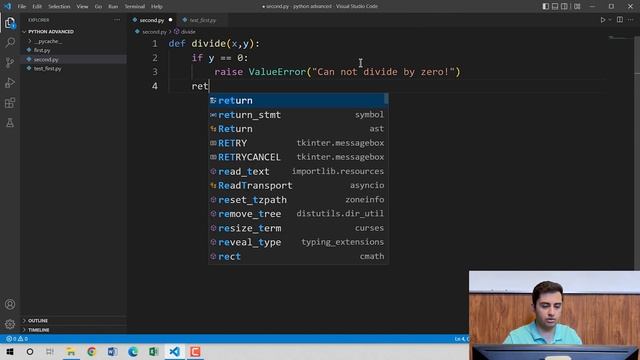Viewport: 640px width, 360px height.
Task: Toggle Panel layout icon
Action: click(555, 6)
